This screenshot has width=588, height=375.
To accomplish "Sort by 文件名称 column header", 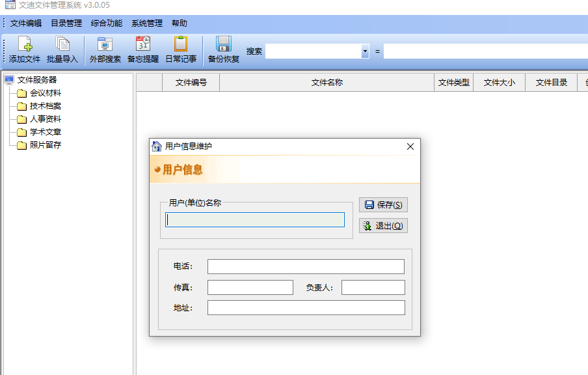I will click(x=327, y=83).
